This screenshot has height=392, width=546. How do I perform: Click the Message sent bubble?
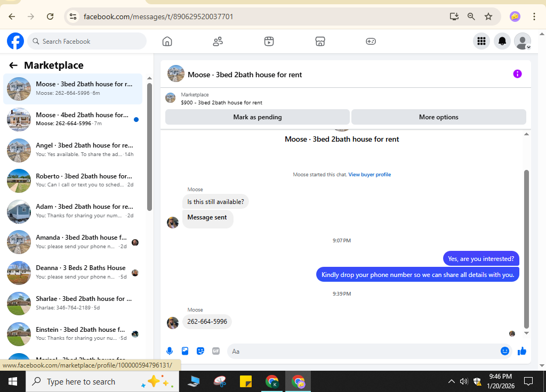pyautogui.click(x=207, y=218)
